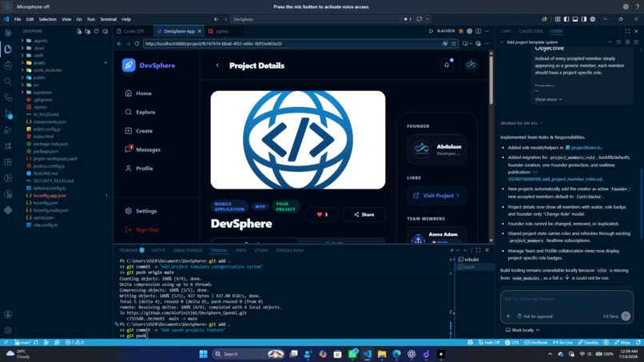Image resolution: width=644 pixels, height=362 pixels.
Task: Open the Selection menu
Action: (x=48, y=19)
